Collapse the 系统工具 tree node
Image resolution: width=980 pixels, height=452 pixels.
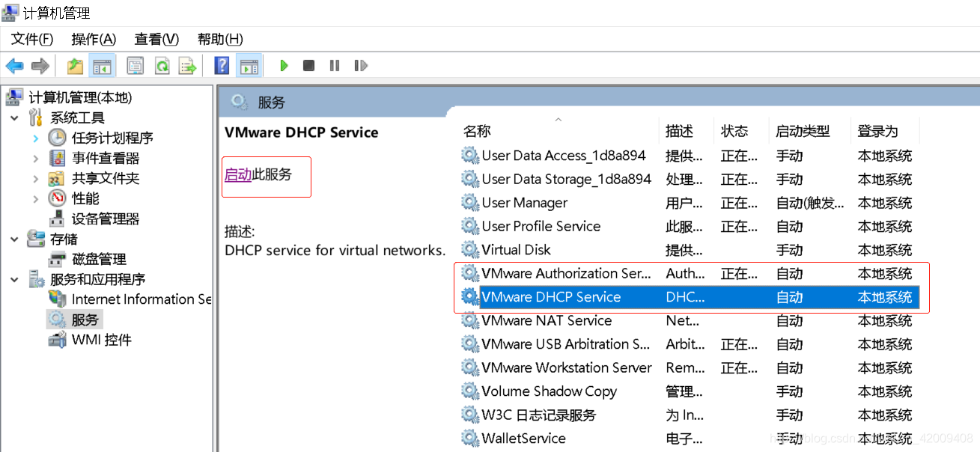[14, 118]
